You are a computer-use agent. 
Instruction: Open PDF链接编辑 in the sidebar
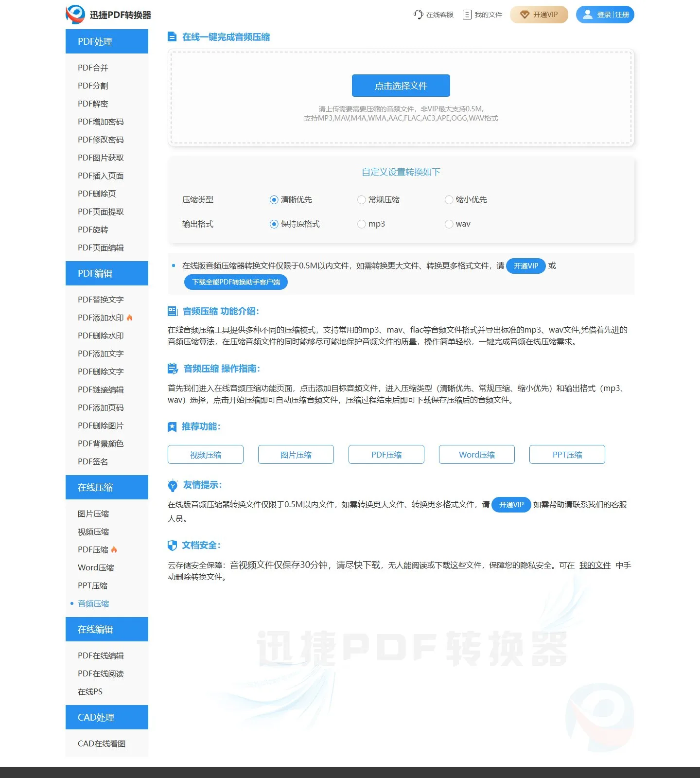[x=101, y=389]
